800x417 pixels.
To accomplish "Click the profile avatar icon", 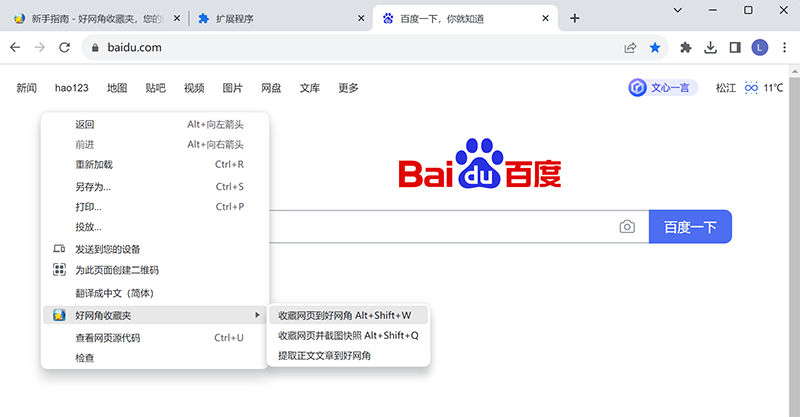I will 759,47.
